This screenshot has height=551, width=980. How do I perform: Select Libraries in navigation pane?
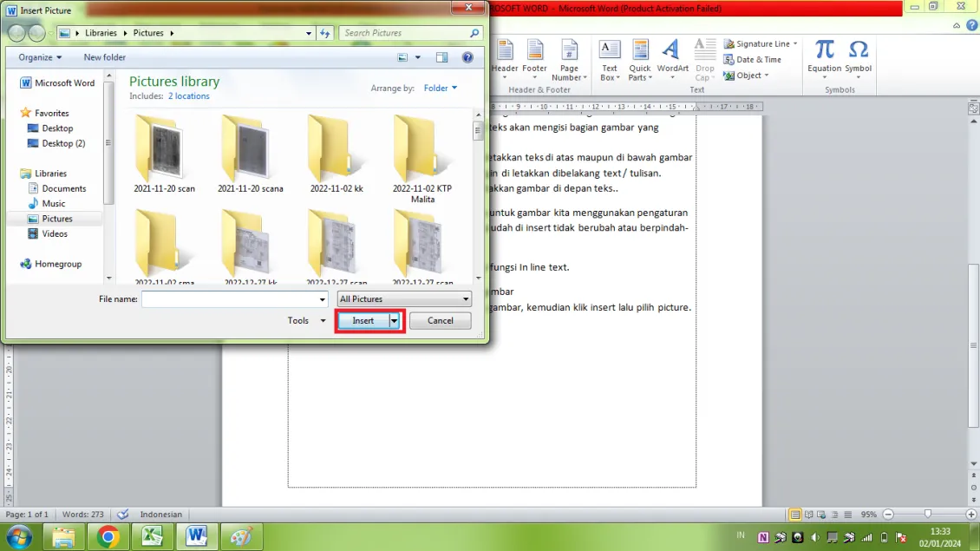tap(43, 174)
